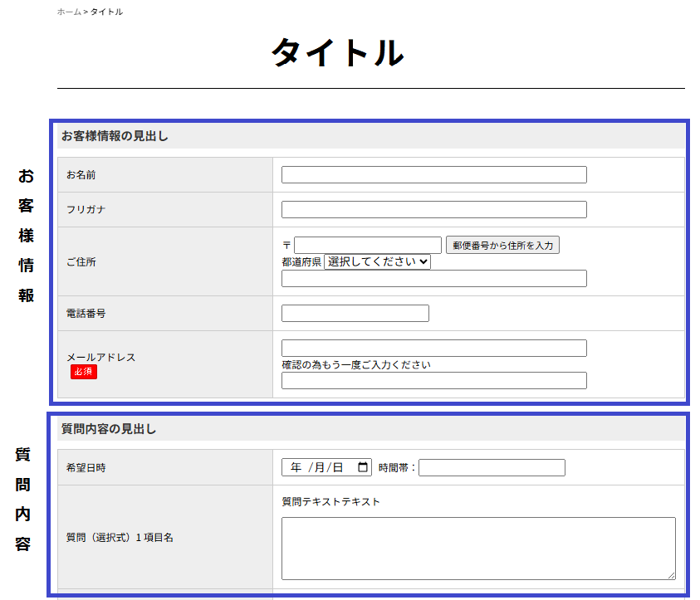This screenshot has width=700, height=600.
Task: Focus the お名前 text field
Action: pos(433,175)
